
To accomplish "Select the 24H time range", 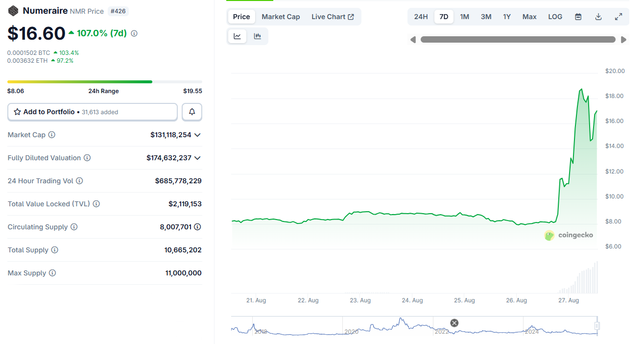I will (421, 17).
